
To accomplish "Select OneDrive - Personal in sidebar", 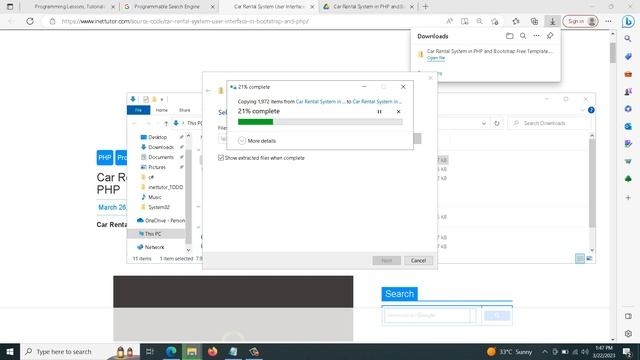I will (161, 220).
